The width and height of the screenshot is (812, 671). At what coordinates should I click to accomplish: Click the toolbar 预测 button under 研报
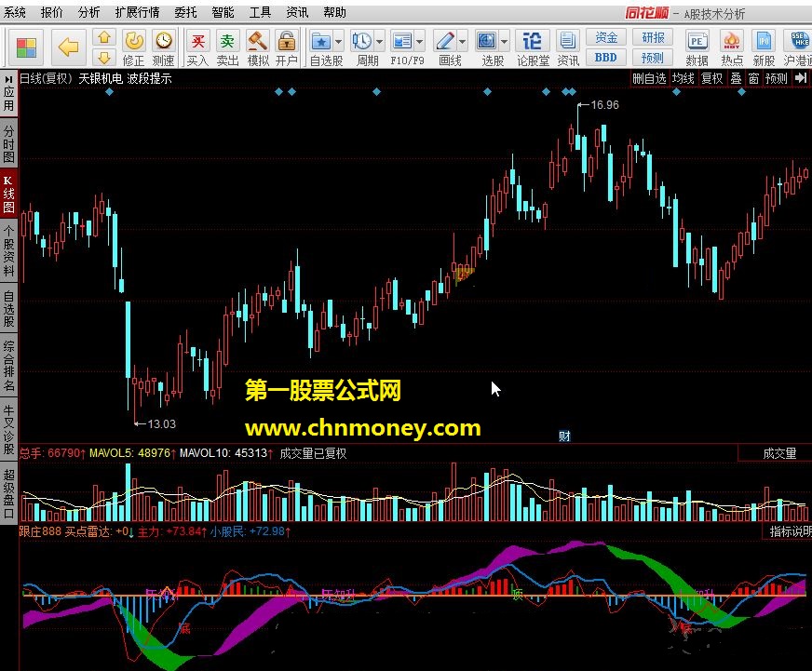(653, 58)
